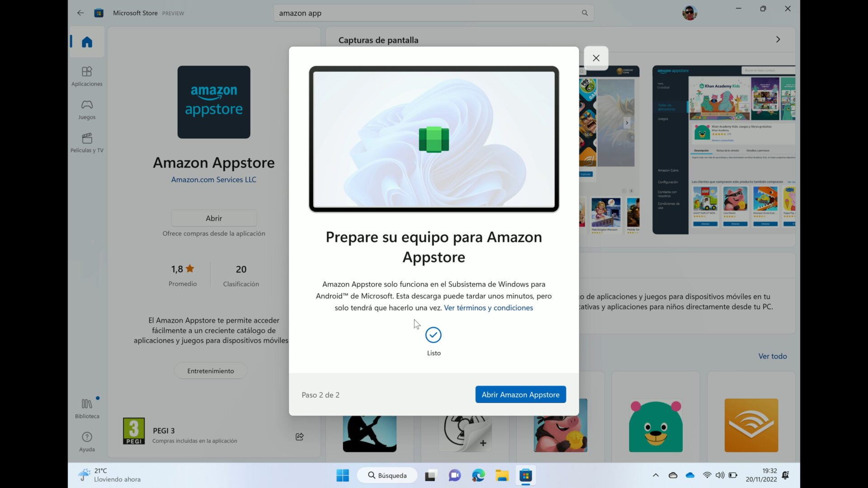This screenshot has width=868, height=488.
Task: Open Películas y TV from the sidebar
Action: pyautogui.click(x=86, y=142)
